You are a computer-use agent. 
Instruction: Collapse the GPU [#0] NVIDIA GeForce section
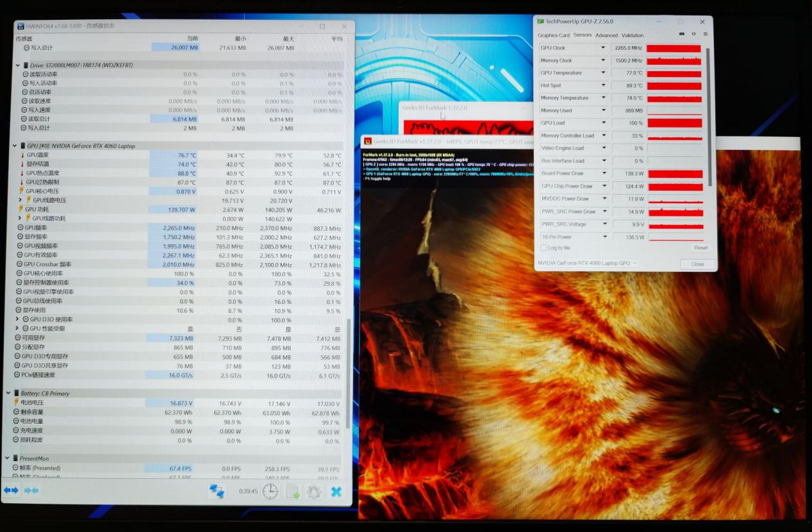coord(15,146)
